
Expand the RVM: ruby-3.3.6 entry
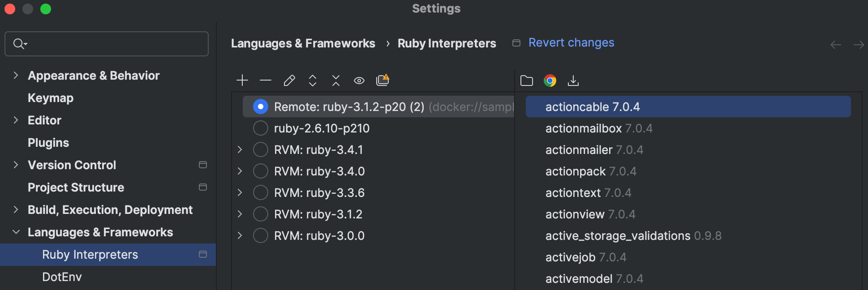239,192
